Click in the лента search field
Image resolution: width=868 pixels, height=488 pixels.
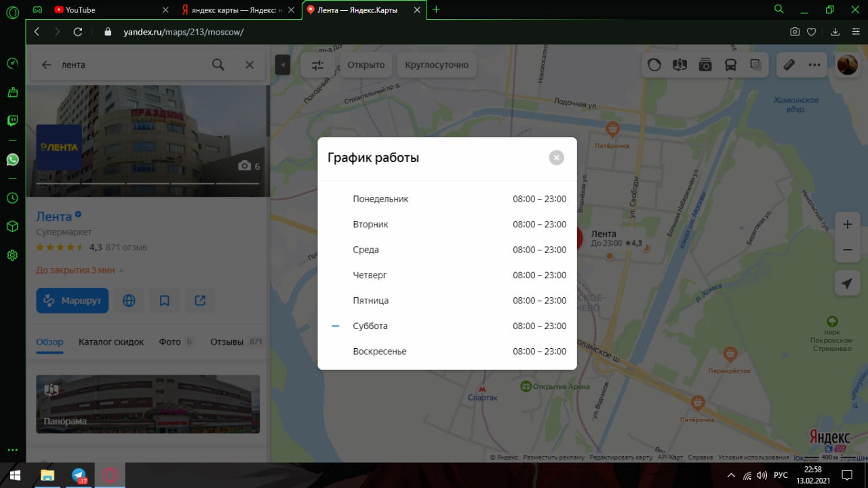click(x=132, y=64)
